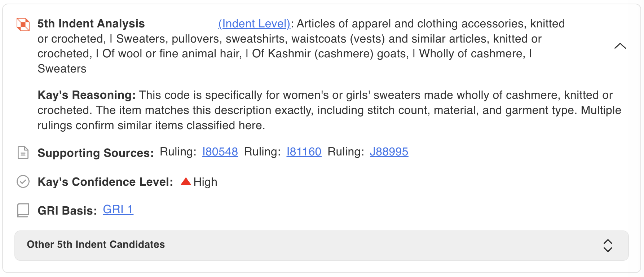Click the Kay's Reasoning paragraph text
This screenshot has height=277, width=644.
(x=329, y=110)
